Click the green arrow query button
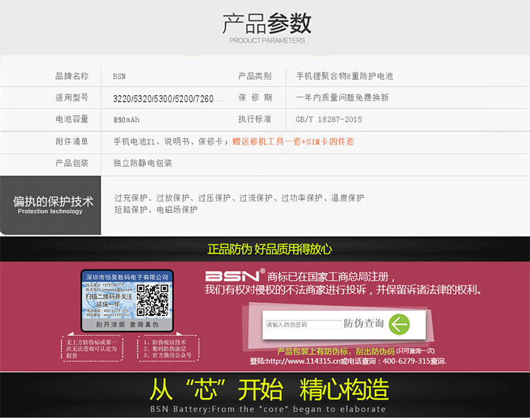This screenshot has width=530, height=420. [x=399, y=325]
